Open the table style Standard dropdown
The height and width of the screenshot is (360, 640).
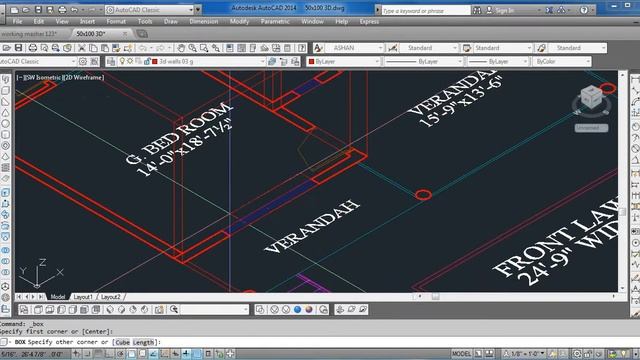coord(503,48)
